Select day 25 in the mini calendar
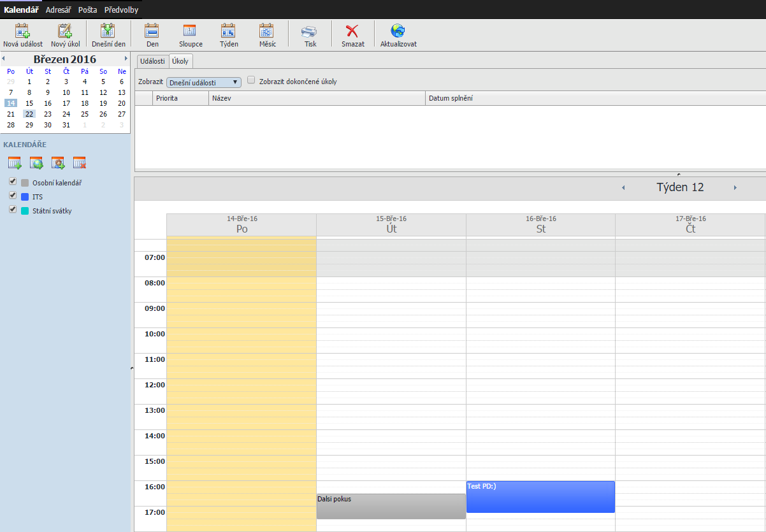The height and width of the screenshot is (532, 766). [85, 114]
